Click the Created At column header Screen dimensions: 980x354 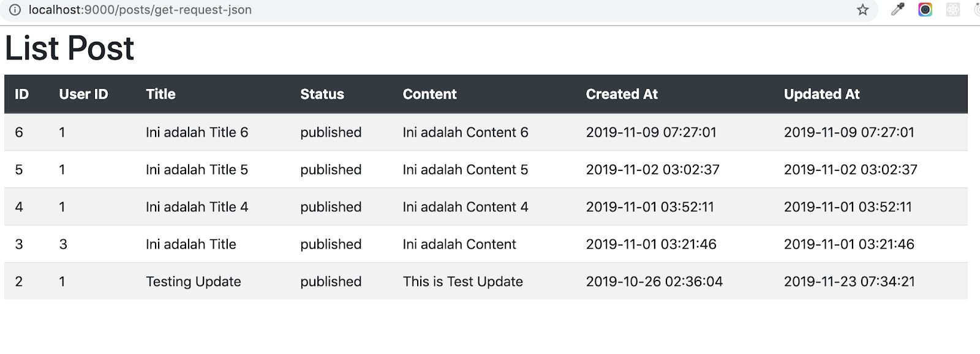(x=622, y=94)
